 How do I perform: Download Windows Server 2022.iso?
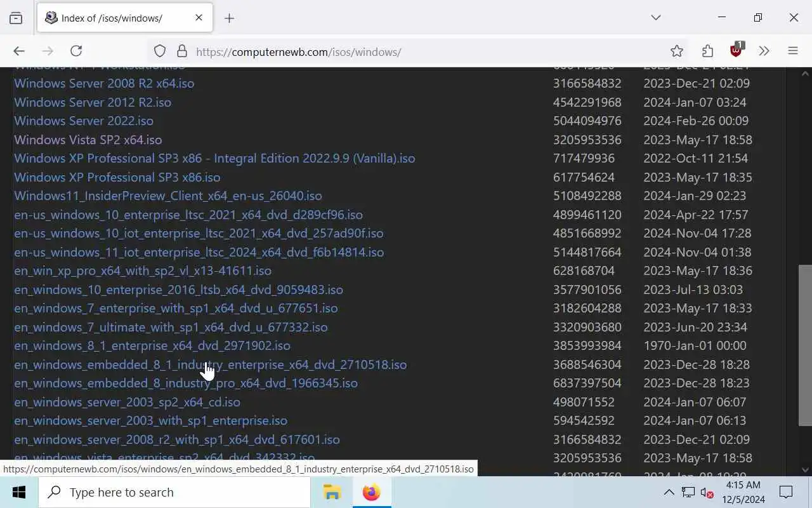point(84,121)
